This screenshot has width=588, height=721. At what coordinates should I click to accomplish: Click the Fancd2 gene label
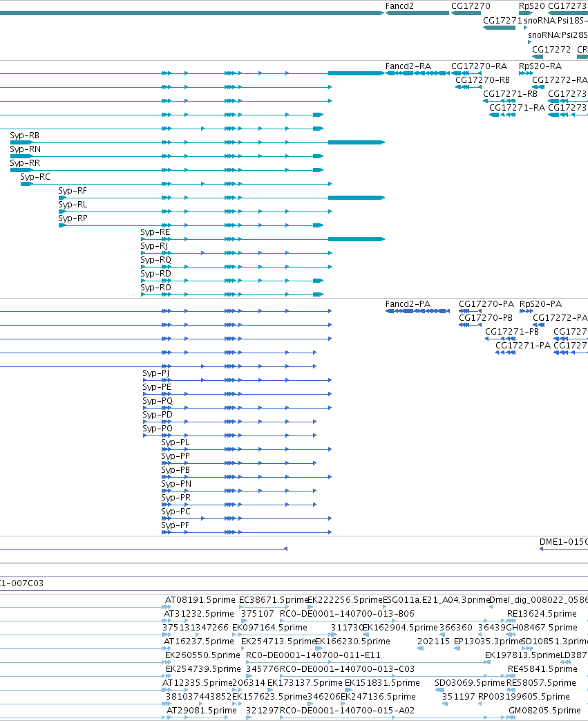click(399, 6)
